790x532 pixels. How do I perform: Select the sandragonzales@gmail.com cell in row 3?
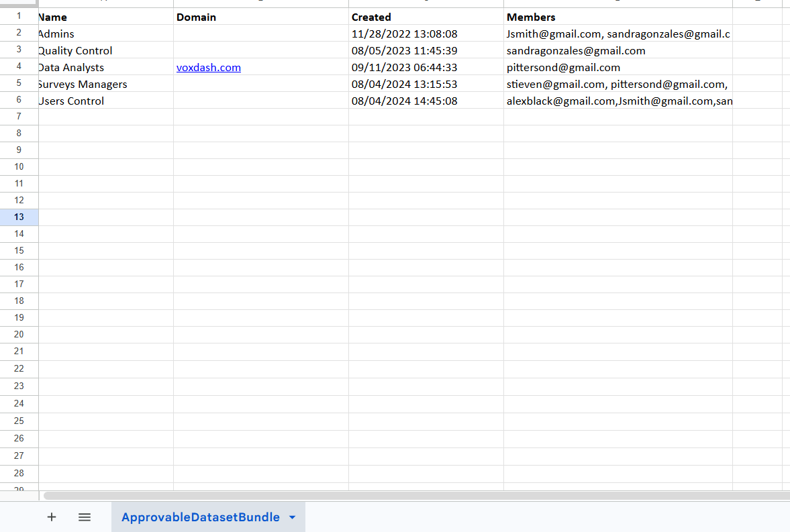coord(618,50)
